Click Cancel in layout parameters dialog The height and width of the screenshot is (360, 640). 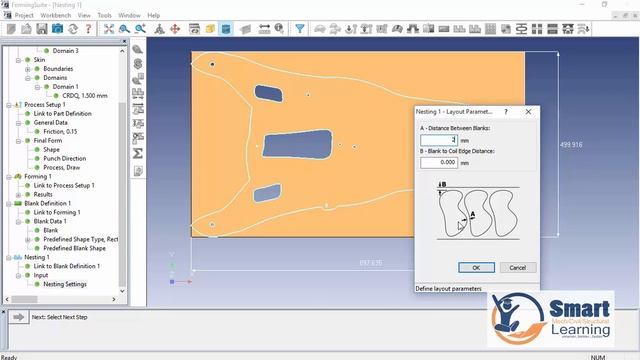(x=518, y=268)
